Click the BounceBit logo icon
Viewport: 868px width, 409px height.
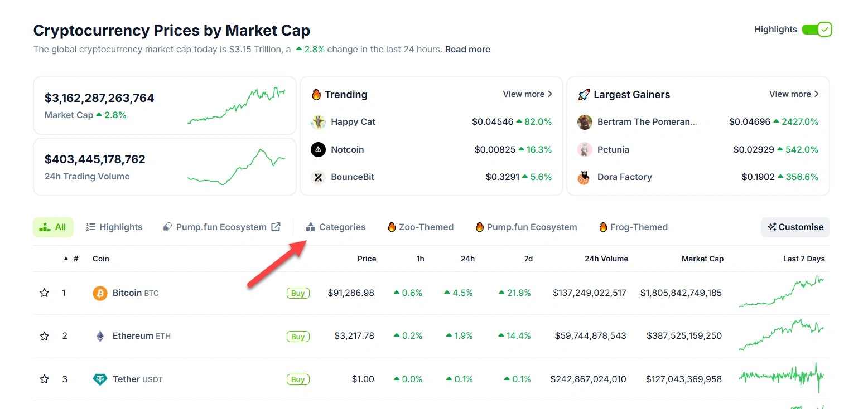click(x=319, y=177)
